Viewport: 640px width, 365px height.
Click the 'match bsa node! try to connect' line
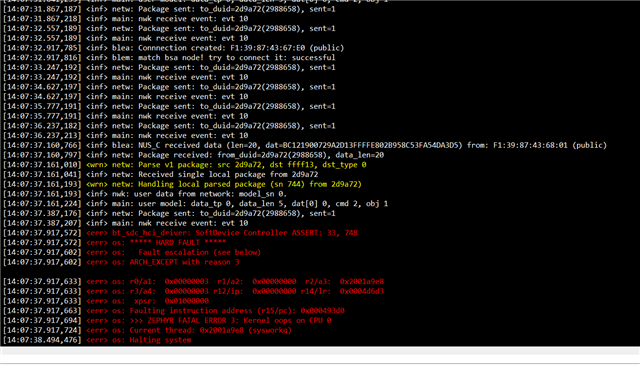pyautogui.click(x=169, y=58)
